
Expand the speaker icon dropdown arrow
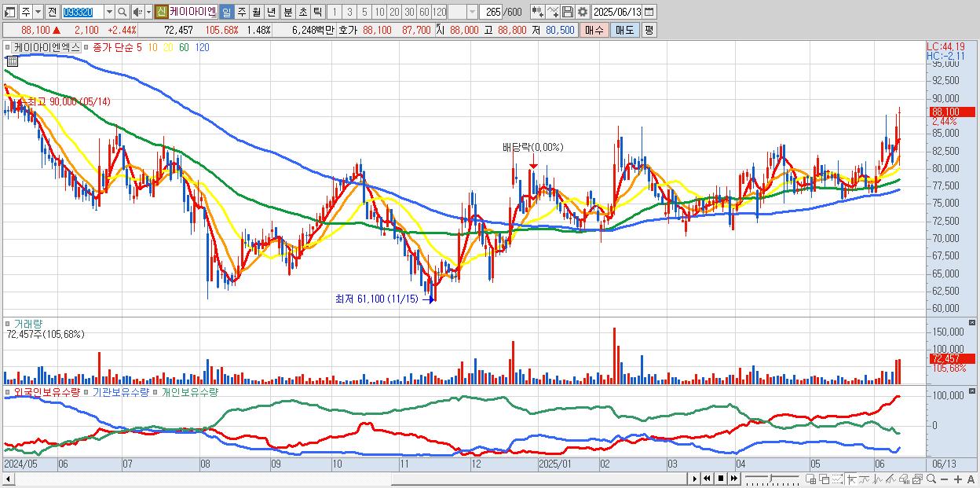point(148,12)
